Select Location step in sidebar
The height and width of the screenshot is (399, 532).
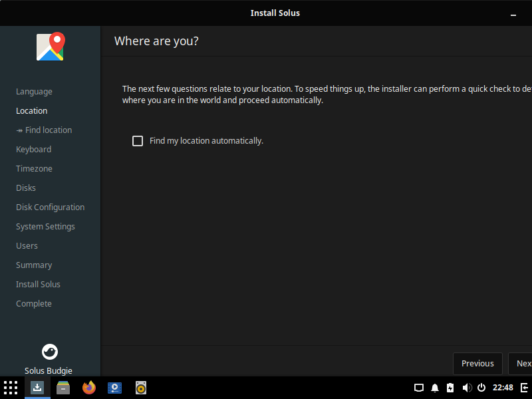click(x=31, y=110)
